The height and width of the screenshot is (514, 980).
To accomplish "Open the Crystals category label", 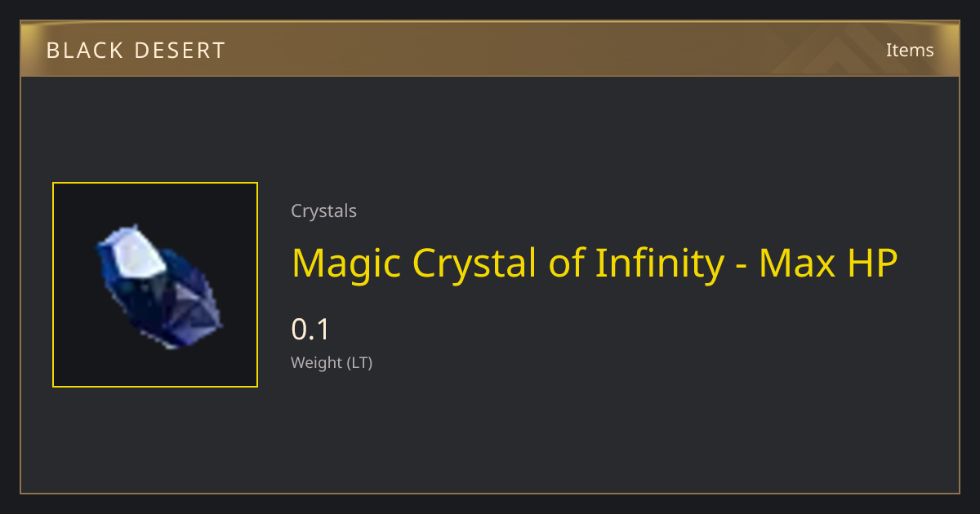I will click(x=323, y=211).
